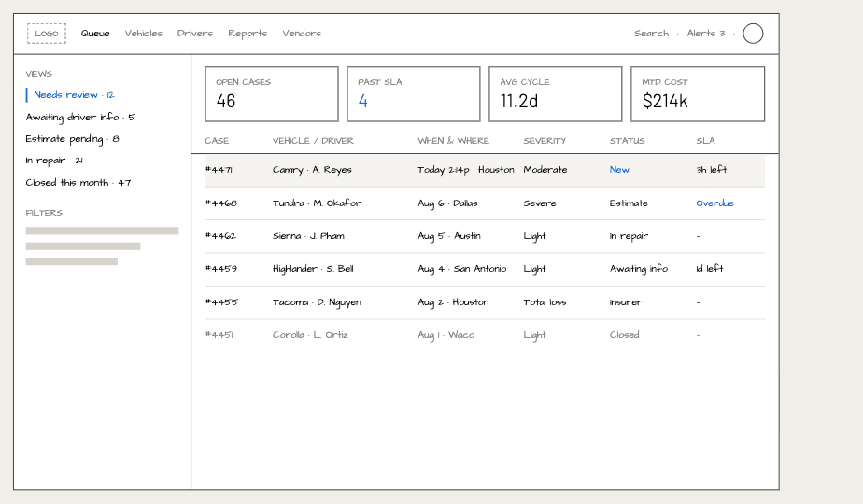Viewport: 863px width, 504px height.
Task: Click the Past SLA card
Action: (414, 94)
